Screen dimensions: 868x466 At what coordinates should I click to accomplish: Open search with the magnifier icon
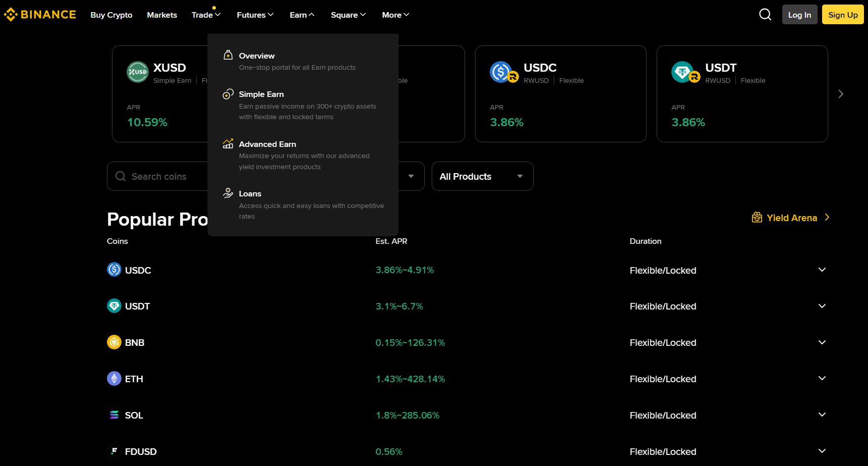(765, 15)
